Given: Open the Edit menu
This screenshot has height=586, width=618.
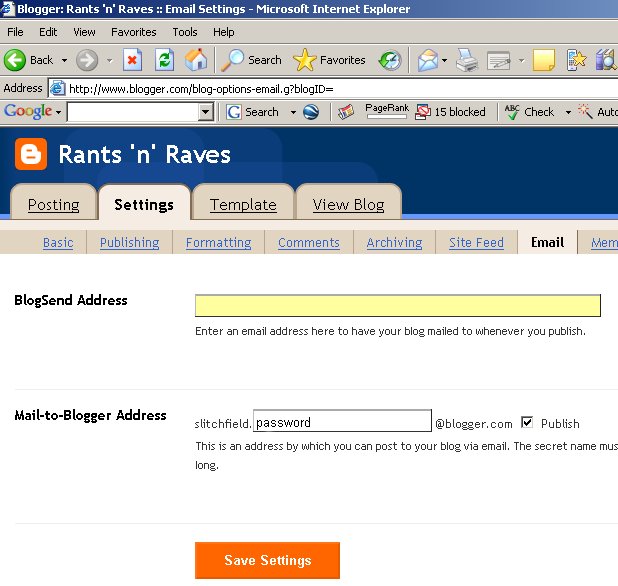Looking at the screenshot, I should point(48,32).
